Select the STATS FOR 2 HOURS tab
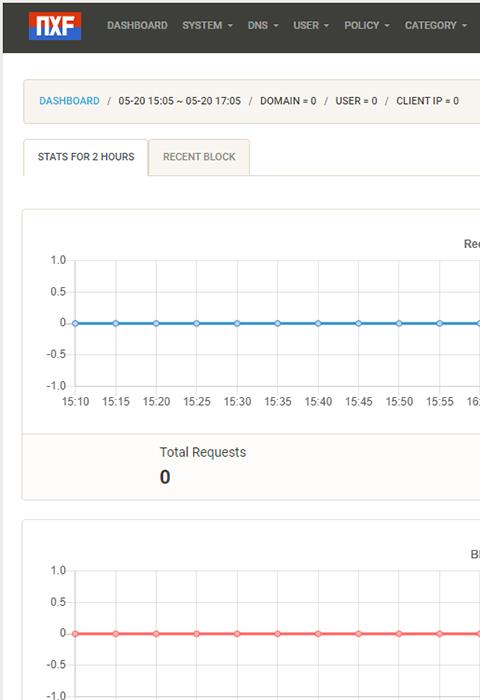This screenshot has height=700, width=480. [86, 157]
